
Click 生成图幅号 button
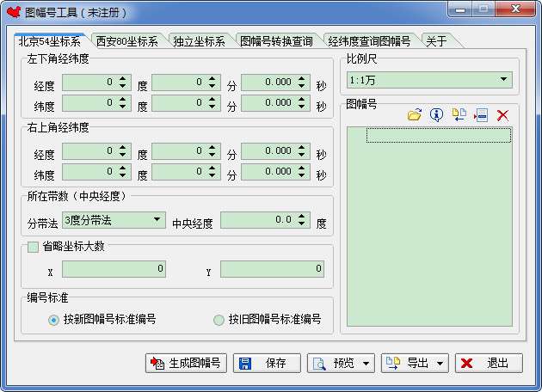pos(187,363)
